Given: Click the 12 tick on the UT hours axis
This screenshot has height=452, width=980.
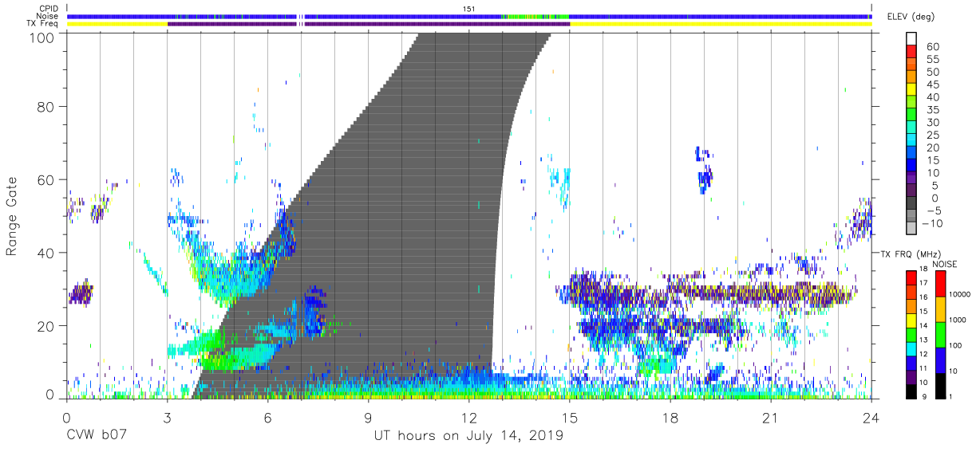Looking at the screenshot, I should [x=468, y=418].
